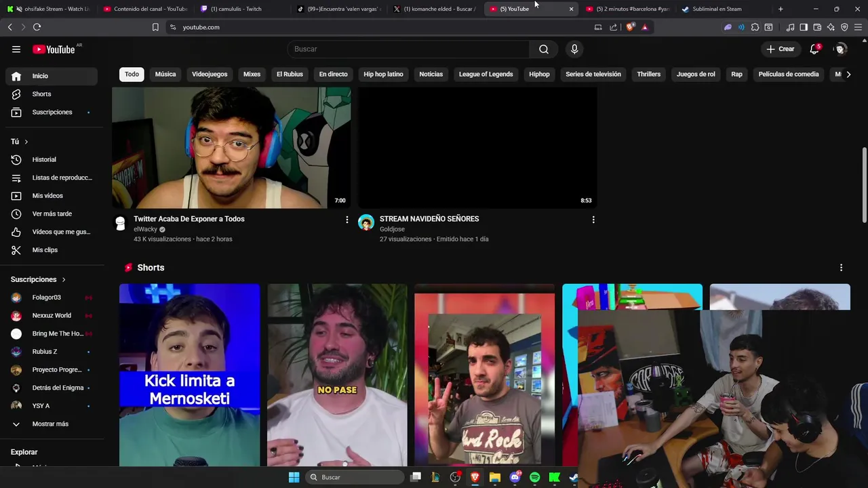Screen dimensions: 868x488
Task: Open elWacky channel link
Action: point(145,229)
